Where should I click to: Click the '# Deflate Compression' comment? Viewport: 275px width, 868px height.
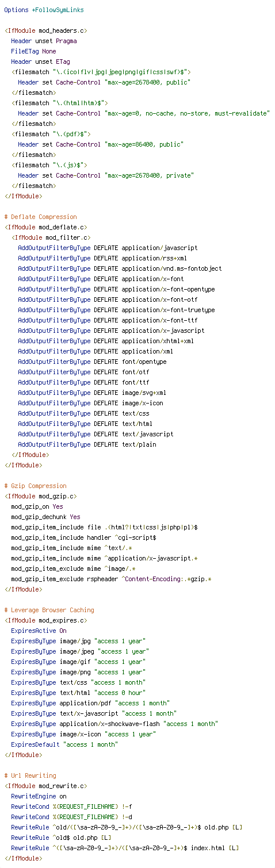40,217
